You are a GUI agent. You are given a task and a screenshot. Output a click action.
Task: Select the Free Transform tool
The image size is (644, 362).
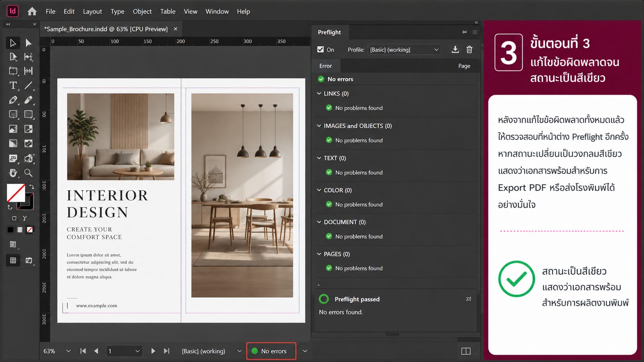click(x=28, y=129)
